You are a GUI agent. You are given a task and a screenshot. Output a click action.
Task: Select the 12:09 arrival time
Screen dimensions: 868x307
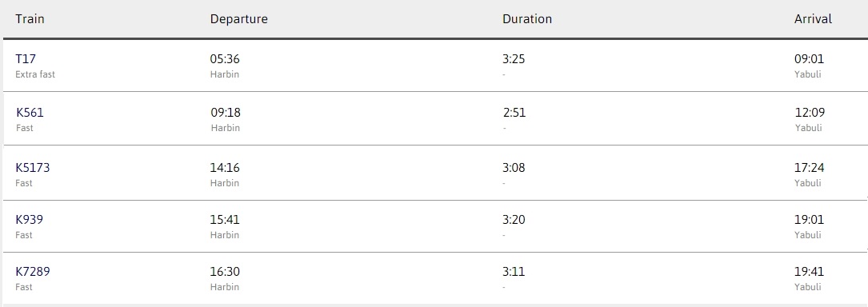click(x=810, y=112)
